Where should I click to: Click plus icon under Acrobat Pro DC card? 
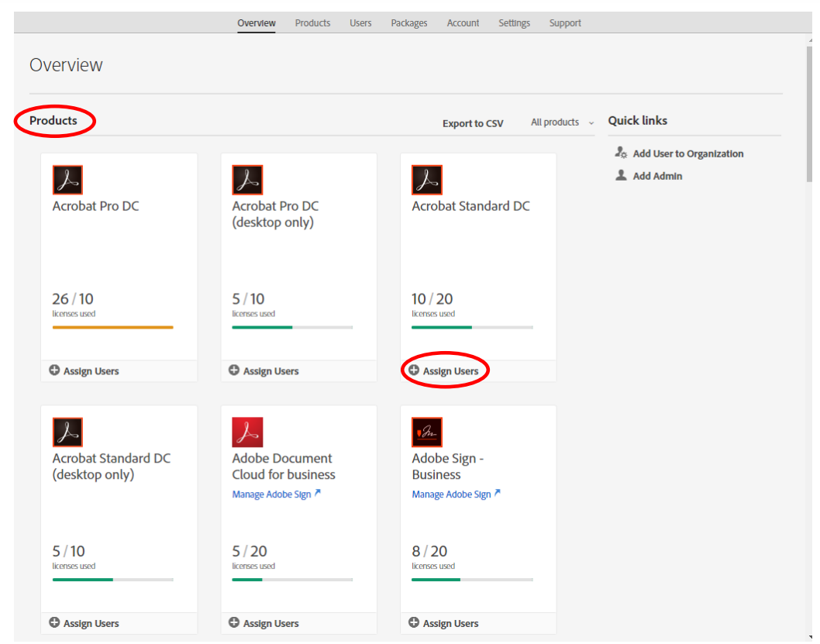click(54, 370)
